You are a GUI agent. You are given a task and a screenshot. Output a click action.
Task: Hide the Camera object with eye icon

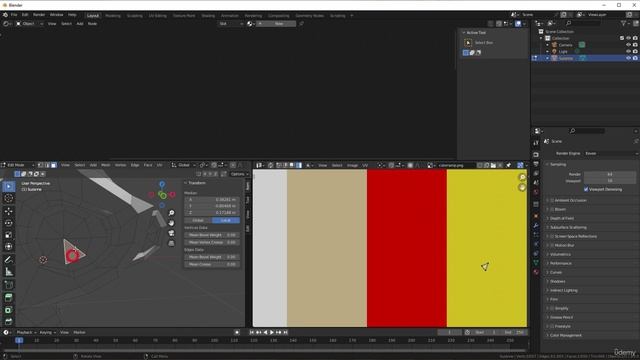pyautogui.click(x=628, y=45)
